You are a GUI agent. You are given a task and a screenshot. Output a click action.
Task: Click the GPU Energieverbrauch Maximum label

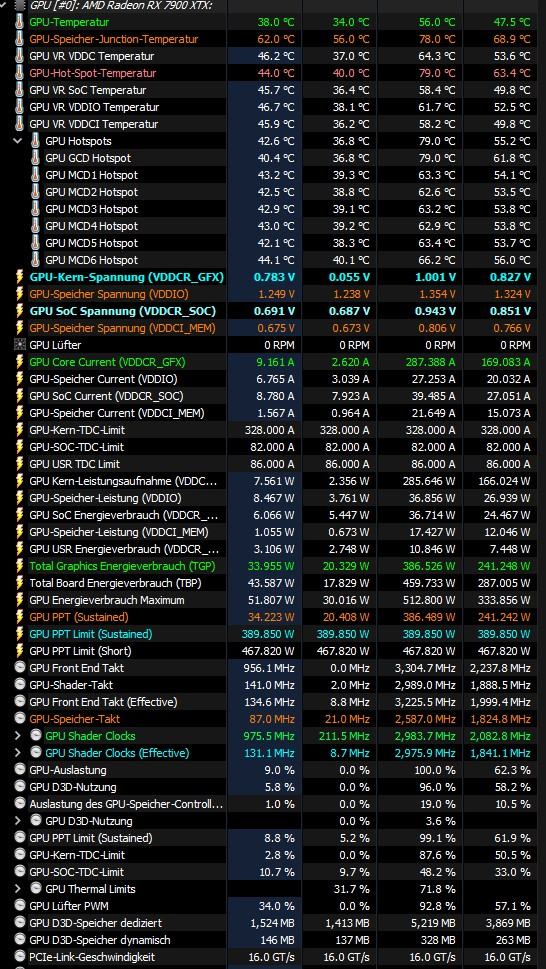(x=107, y=599)
